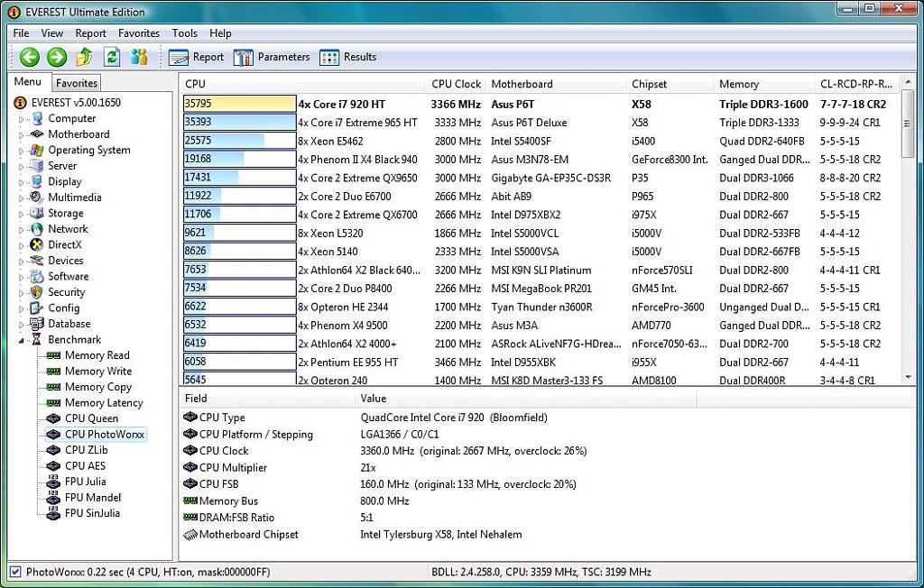Viewport: 924px width, 588px height.
Task: Select the Devices tree icon
Action: point(37,261)
